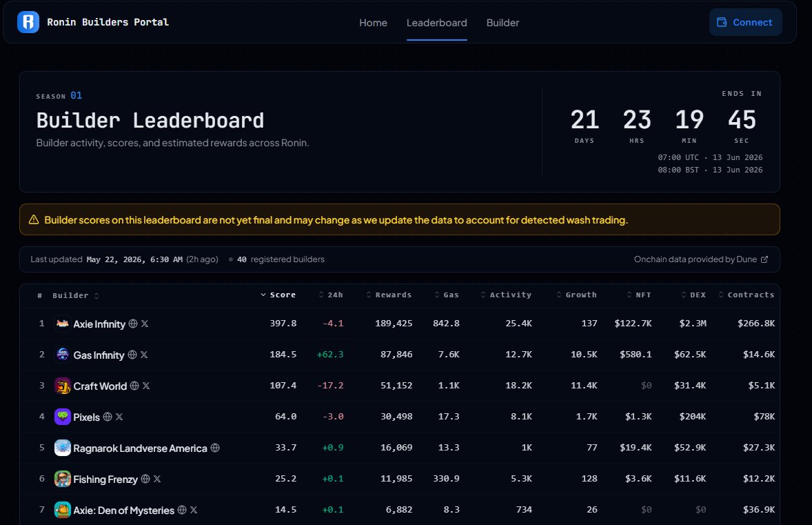
Task: Open Pixels website globe icon
Action: point(108,417)
